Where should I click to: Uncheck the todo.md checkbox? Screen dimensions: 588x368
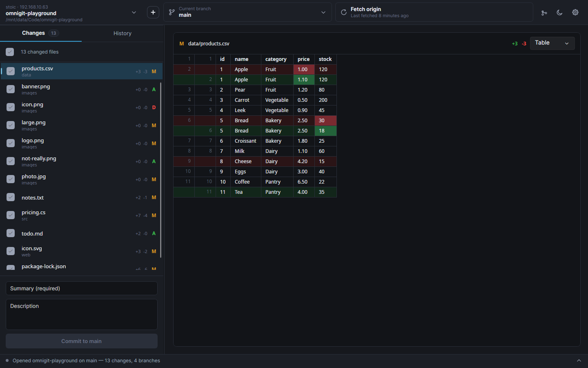[x=11, y=233]
